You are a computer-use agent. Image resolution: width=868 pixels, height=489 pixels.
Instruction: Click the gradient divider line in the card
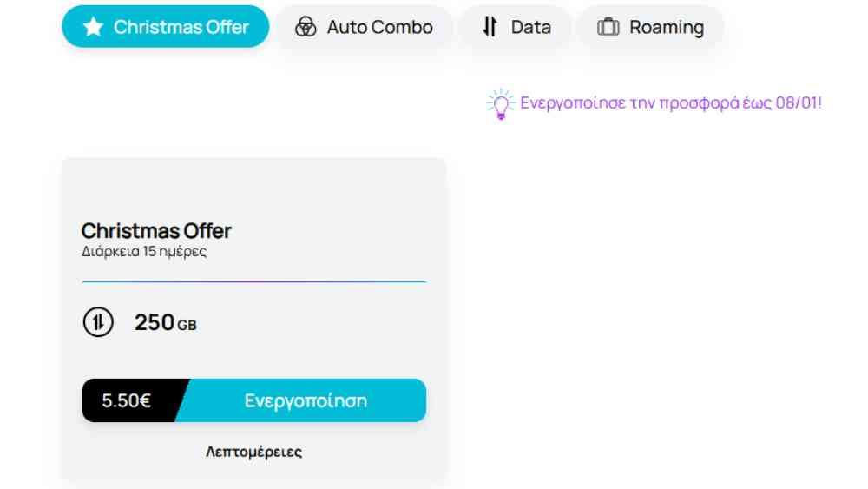[x=254, y=282]
